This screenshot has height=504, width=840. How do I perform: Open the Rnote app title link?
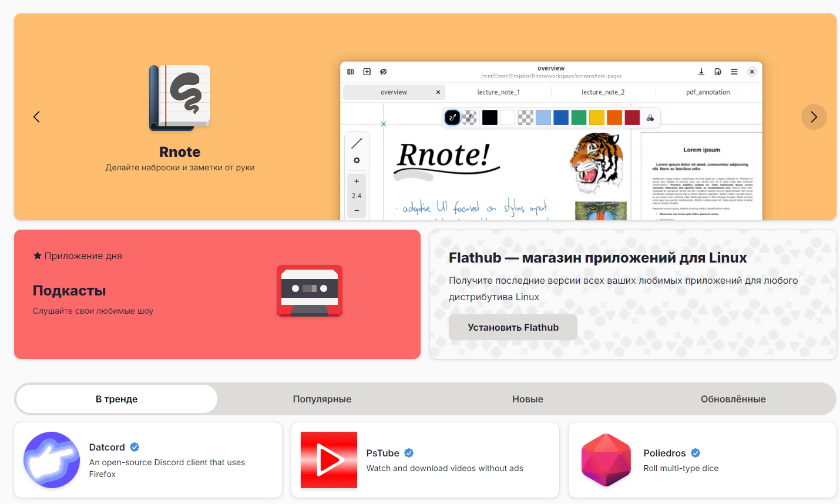180,152
